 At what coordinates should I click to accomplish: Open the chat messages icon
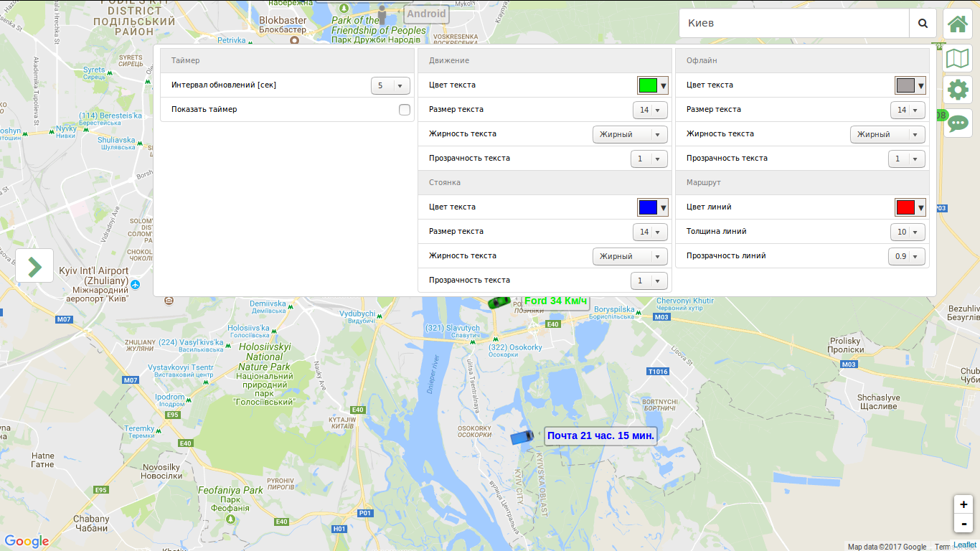click(x=958, y=123)
